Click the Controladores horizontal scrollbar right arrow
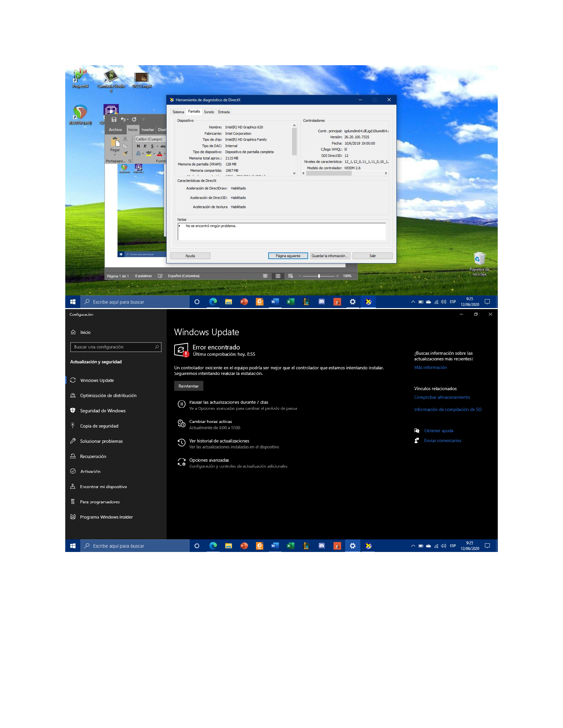The height and width of the screenshot is (728, 563). point(386,173)
